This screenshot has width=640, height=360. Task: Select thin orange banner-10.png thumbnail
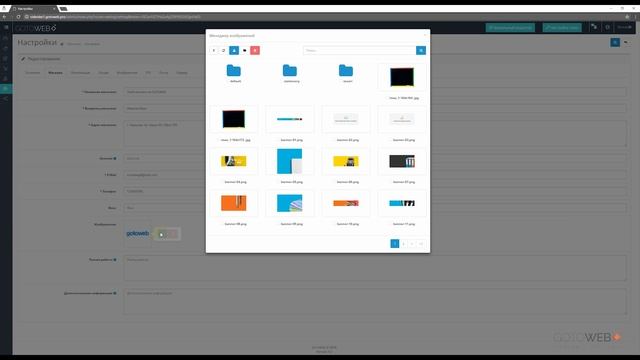346,203
